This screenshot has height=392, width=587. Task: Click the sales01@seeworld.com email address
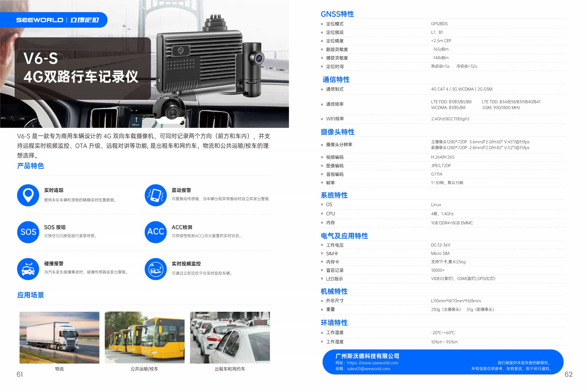(x=368, y=369)
